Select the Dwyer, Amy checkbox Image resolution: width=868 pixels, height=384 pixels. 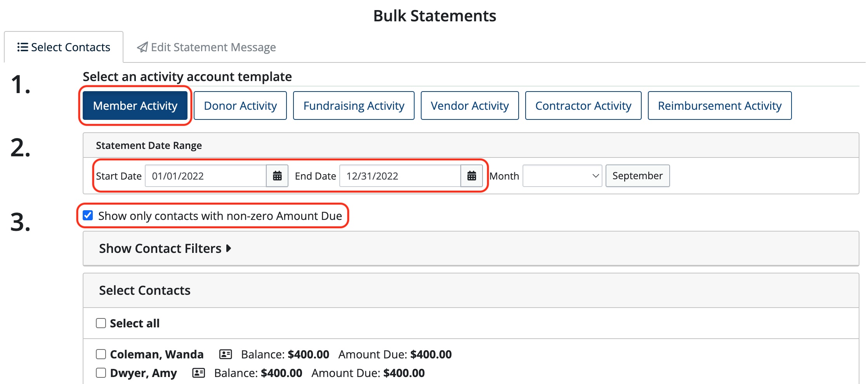point(101,373)
